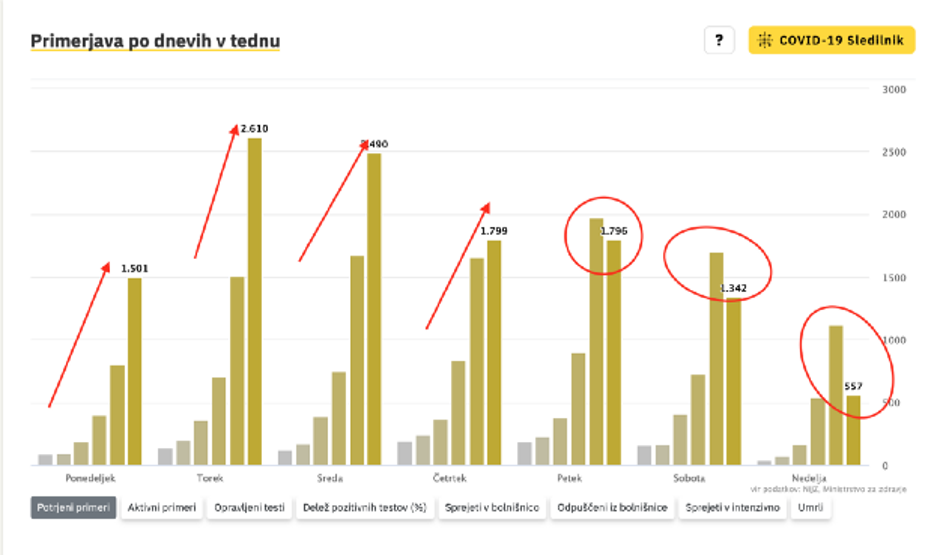Select the Sprejeti v intenzivno tab
940x555 pixels.
[732, 508]
